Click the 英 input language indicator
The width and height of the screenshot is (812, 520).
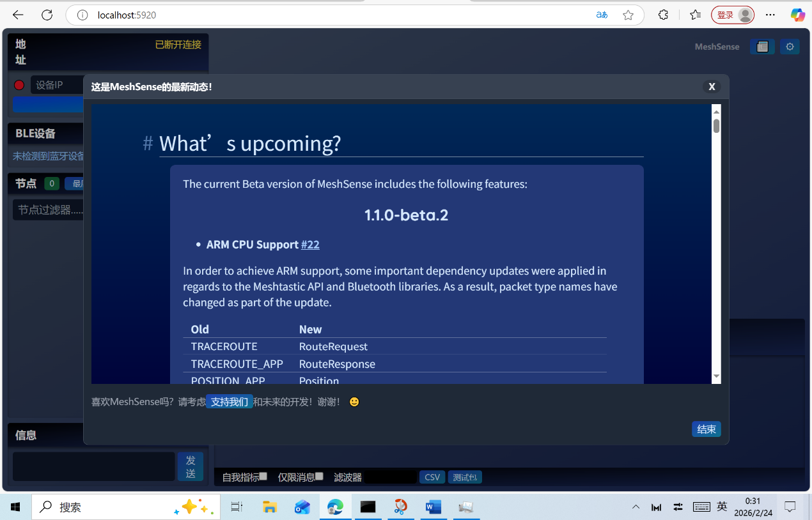click(722, 507)
